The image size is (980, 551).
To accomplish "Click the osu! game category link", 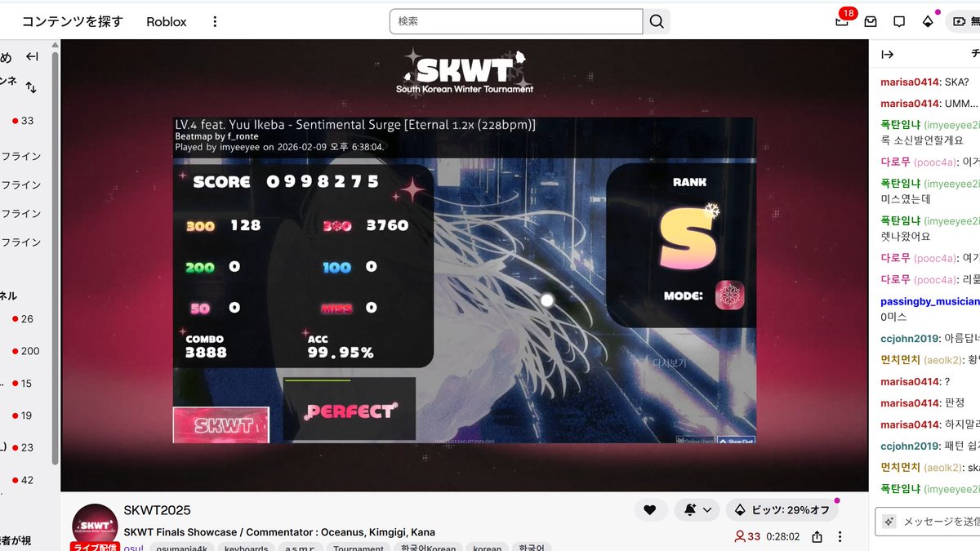I will (132, 548).
